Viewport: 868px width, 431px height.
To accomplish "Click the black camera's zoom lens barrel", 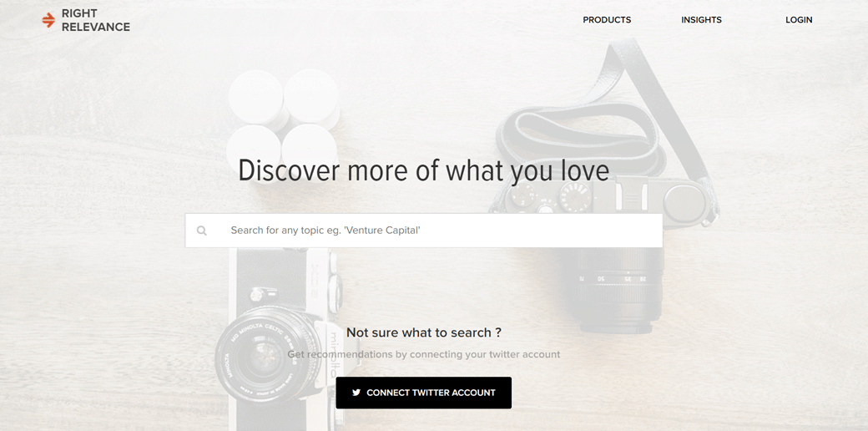I will coord(618,288).
